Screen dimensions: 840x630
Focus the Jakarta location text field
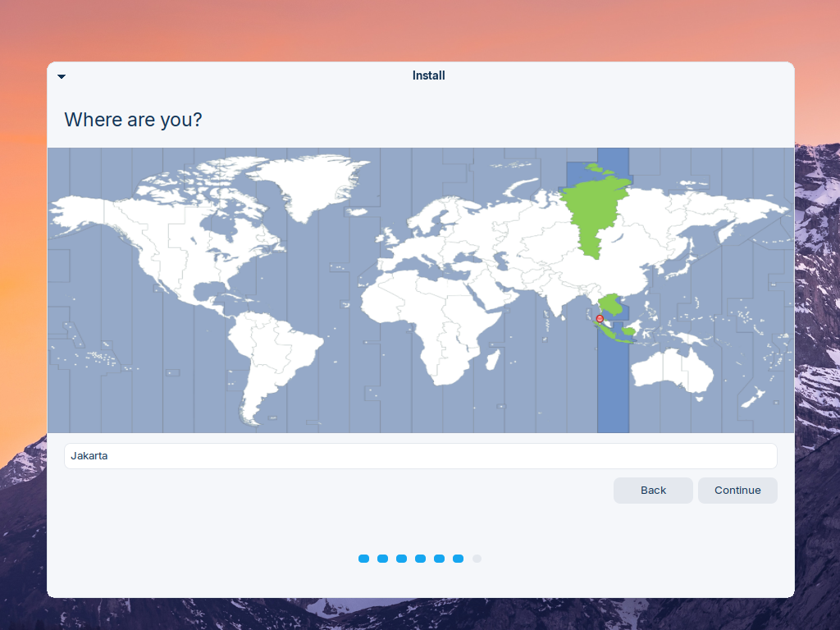click(x=421, y=456)
